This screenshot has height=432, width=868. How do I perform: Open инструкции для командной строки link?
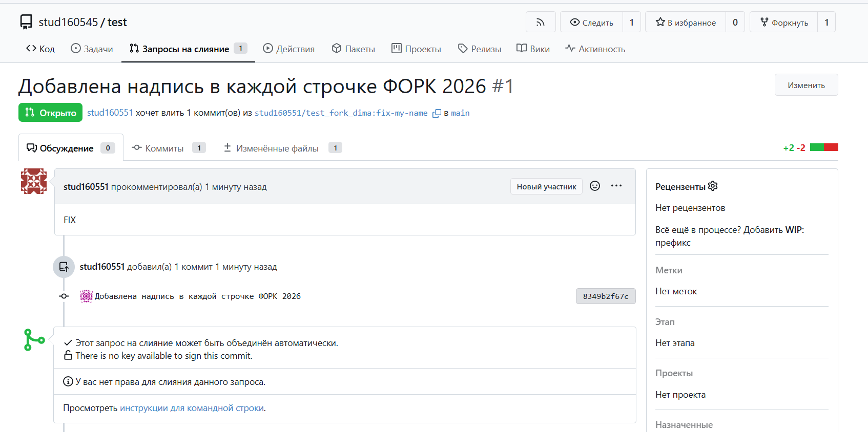point(192,408)
